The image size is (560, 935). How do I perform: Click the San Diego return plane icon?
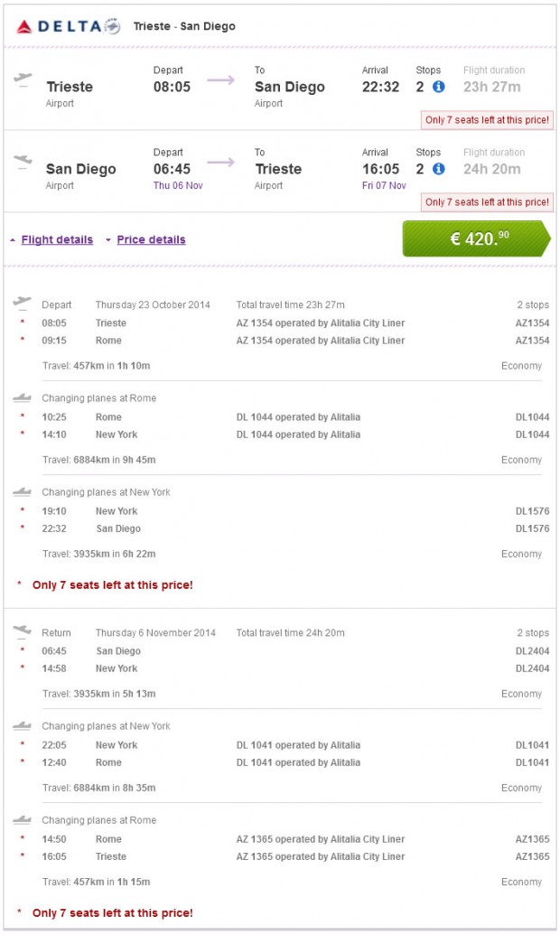tap(23, 161)
